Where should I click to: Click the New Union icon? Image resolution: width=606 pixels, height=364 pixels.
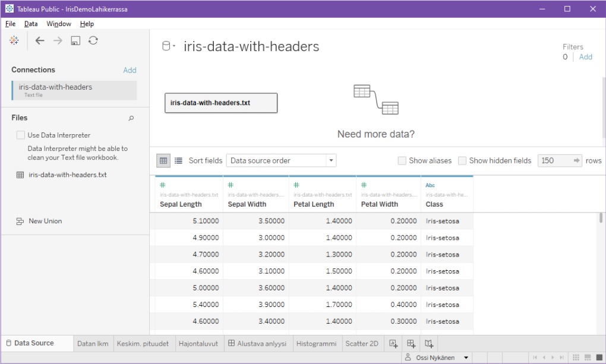point(20,221)
